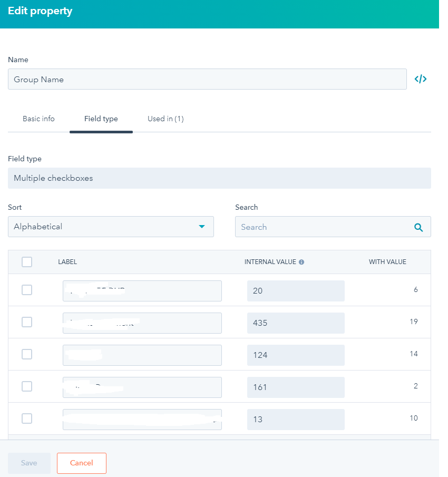Click the code view </> icon beside Name
Viewport: 448px width, 477px height.
[x=420, y=79]
